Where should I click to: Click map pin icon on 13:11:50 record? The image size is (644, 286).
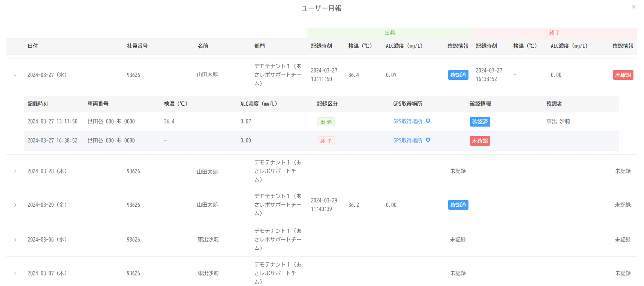click(x=428, y=121)
